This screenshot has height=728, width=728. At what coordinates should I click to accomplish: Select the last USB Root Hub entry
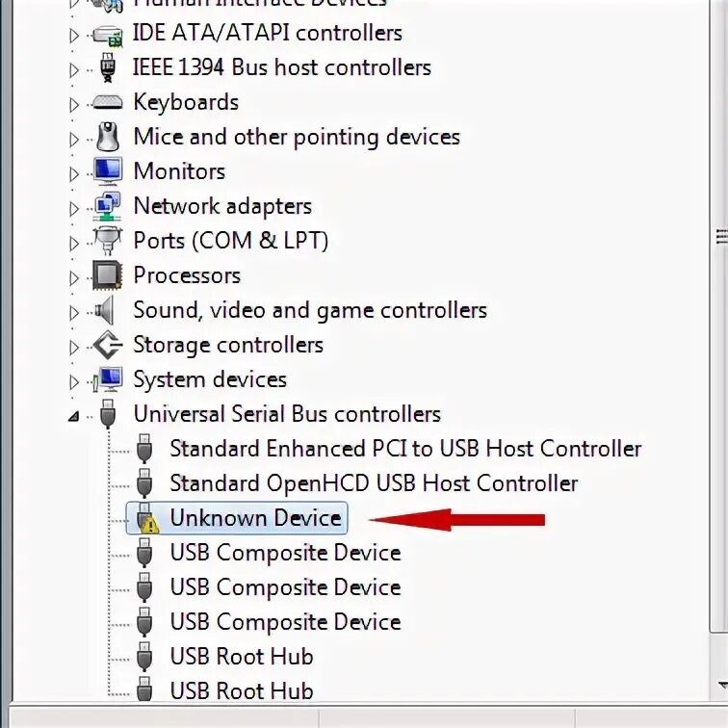(241, 691)
